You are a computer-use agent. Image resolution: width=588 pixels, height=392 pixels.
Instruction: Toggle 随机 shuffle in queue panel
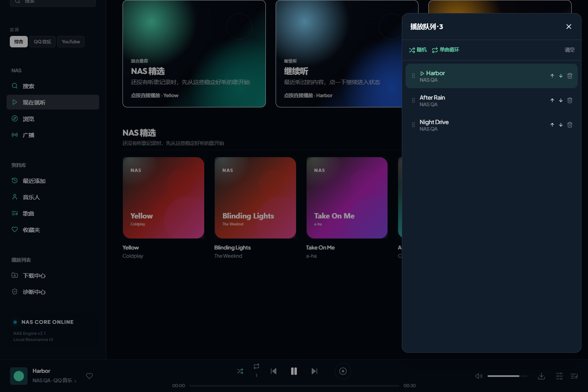[418, 50]
